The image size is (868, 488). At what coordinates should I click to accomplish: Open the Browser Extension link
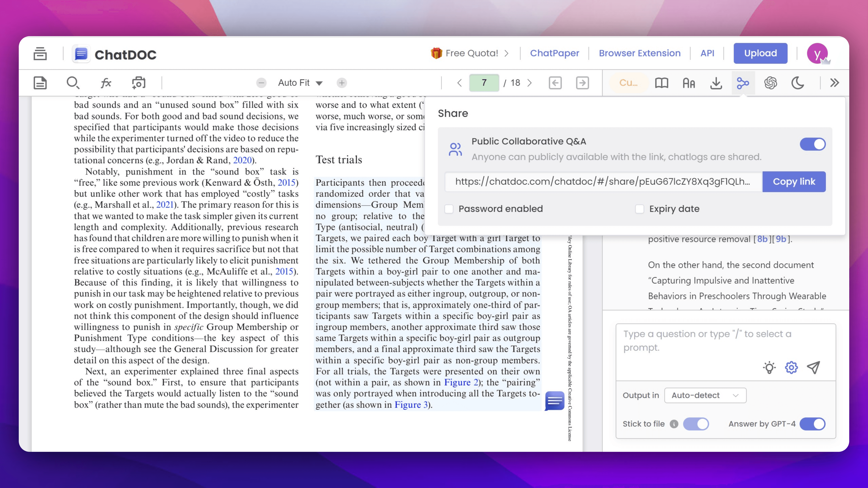click(639, 53)
